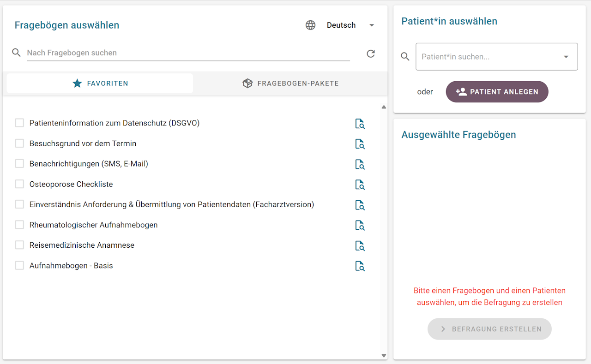Focus the Nach Fragebogen suchen field
Viewport: 591px width, 364px height.
pos(188,53)
